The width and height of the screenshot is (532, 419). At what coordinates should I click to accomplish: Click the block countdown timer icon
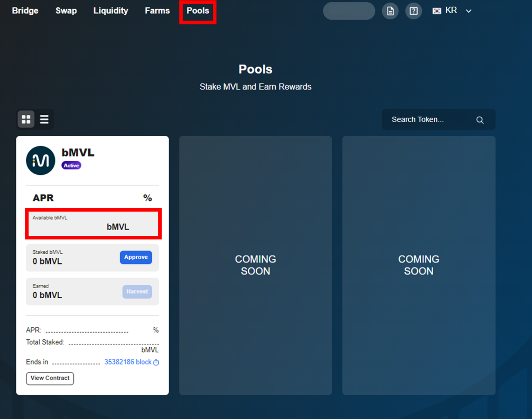point(156,362)
